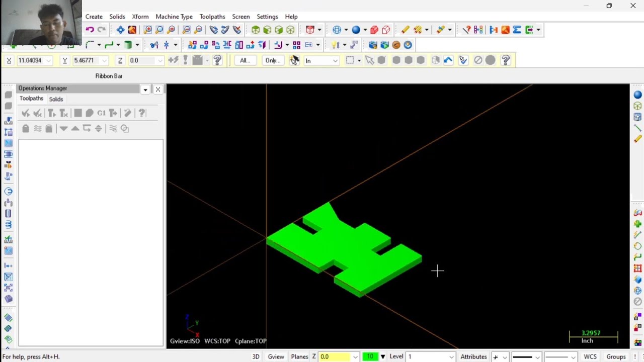Click the cursor selection toggle beside Only button
Viewport: 644px width, 362px height.
[x=294, y=60]
